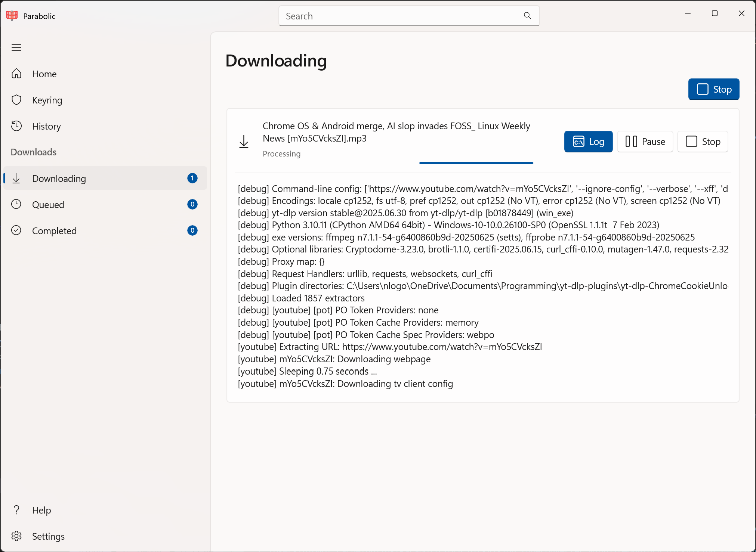Open Help via question mark icon

click(16, 510)
